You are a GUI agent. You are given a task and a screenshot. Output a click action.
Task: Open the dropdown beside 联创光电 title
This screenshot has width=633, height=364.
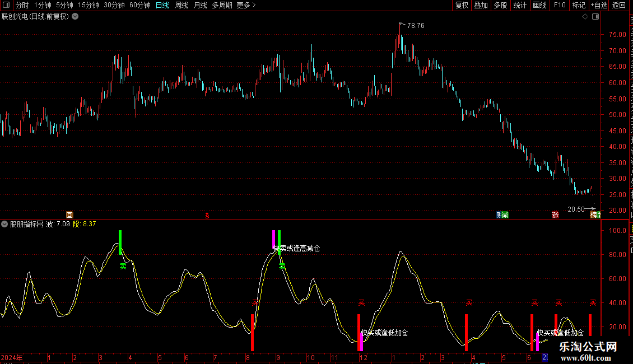point(75,17)
